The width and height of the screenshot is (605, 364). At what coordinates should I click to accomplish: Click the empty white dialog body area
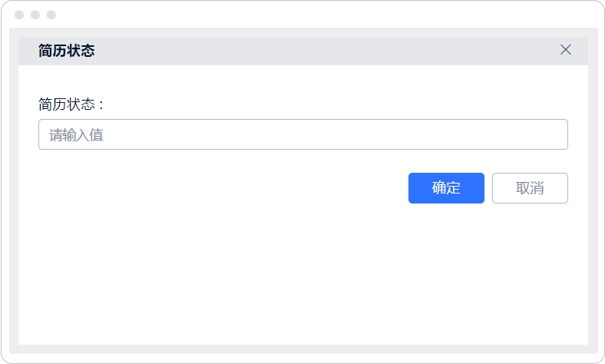coord(302,276)
